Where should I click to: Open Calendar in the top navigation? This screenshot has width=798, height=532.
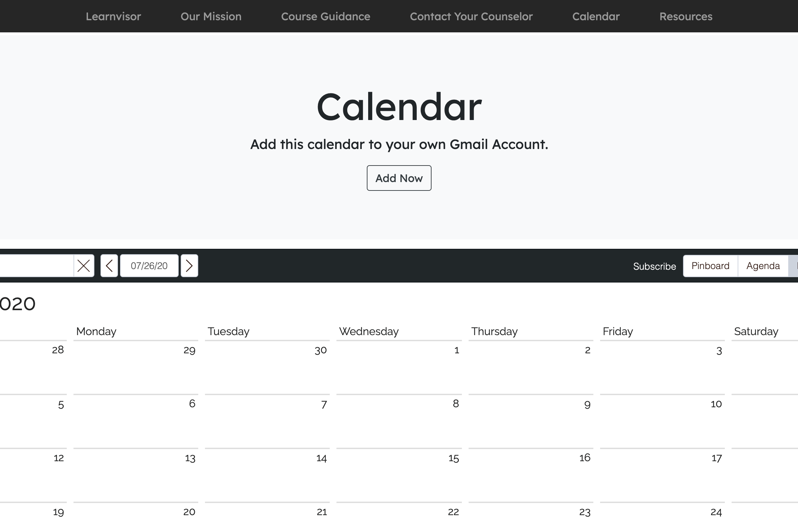click(596, 16)
